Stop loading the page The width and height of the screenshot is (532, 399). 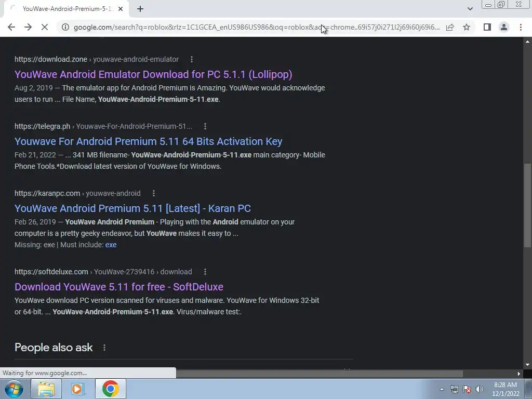click(45, 27)
